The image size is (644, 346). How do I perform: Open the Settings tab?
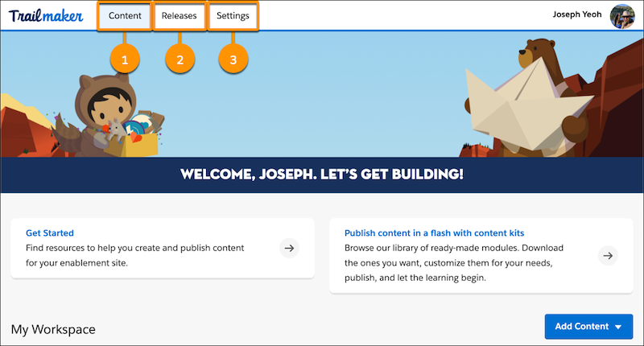pyautogui.click(x=233, y=15)
